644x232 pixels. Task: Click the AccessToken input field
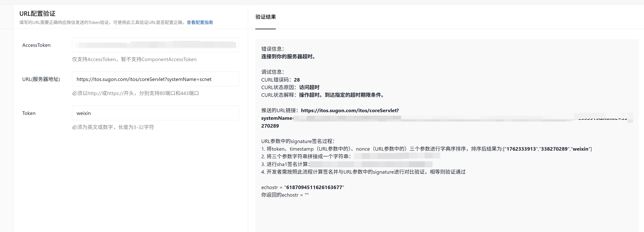coord(155,45)
